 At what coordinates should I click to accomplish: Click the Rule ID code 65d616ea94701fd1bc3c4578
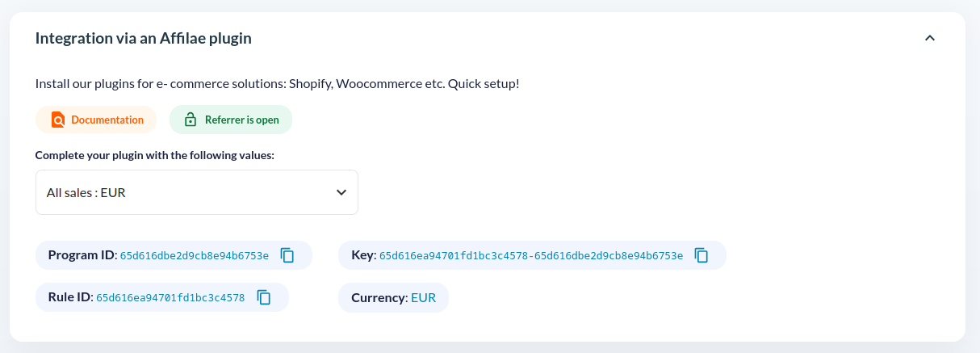tap(170, 297)
